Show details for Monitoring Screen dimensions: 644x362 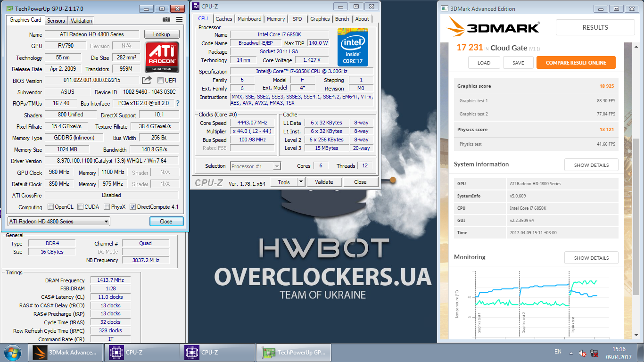click(x=591, y=258)
